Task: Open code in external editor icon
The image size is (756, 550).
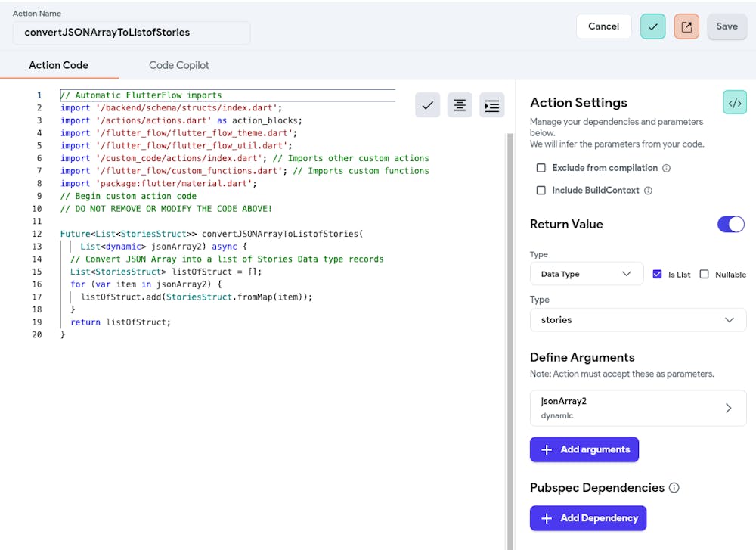Action: (x=686, y=26)
